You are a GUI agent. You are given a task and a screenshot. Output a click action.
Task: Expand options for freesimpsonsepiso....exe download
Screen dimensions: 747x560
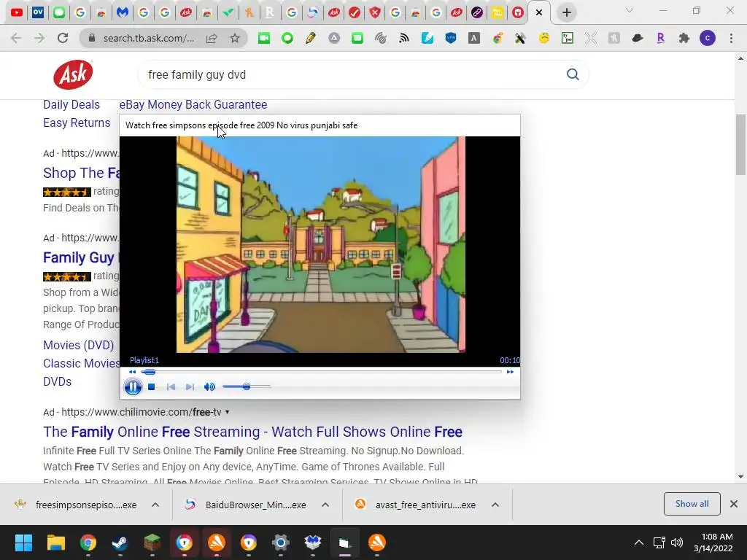pyautogui.click(x=155, y=505)
